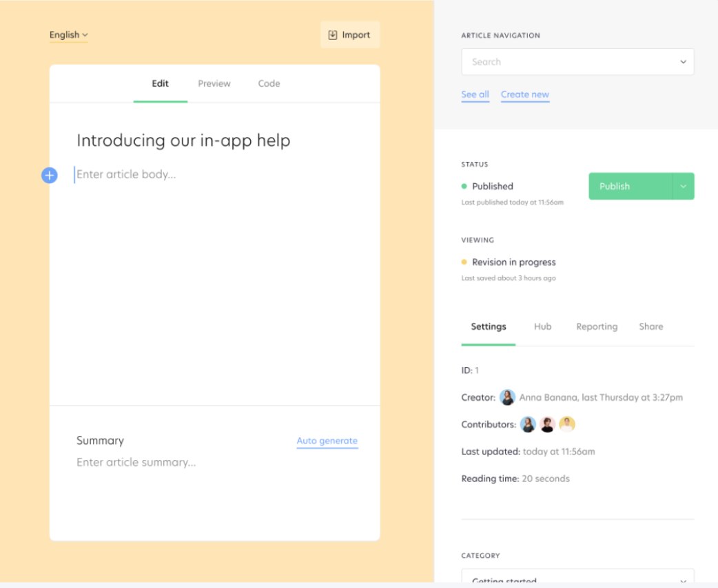The height and width of the screenshot is (588, 718).
Task: Click the third contributor avatar with yellow background
Action: coord(567,424)
